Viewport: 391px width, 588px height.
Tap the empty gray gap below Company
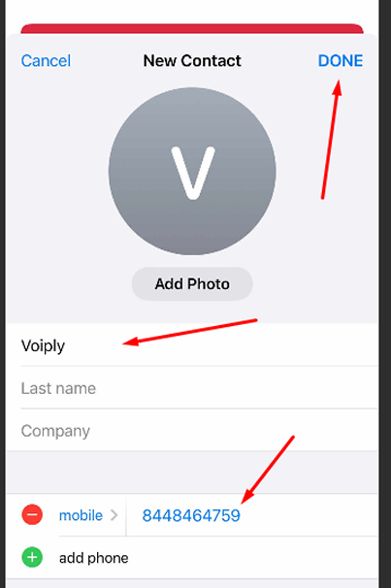click(192, 473)
